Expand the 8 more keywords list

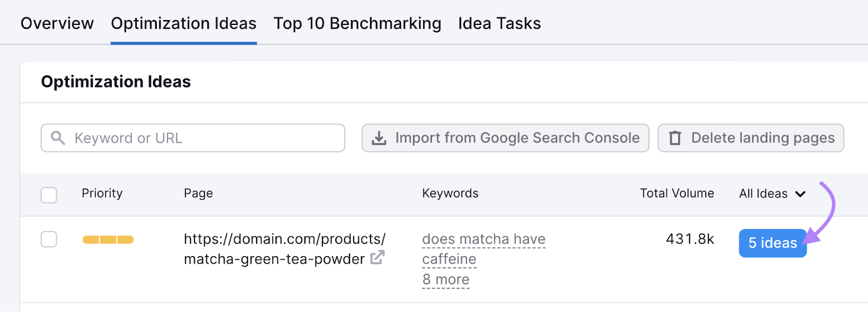[445, 279]
